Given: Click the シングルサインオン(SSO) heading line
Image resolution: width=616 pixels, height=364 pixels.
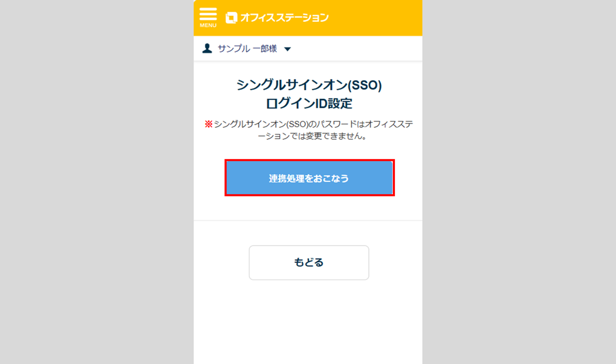Looking at the screenshot, I should pyautogui.click(x=309, y=85).
